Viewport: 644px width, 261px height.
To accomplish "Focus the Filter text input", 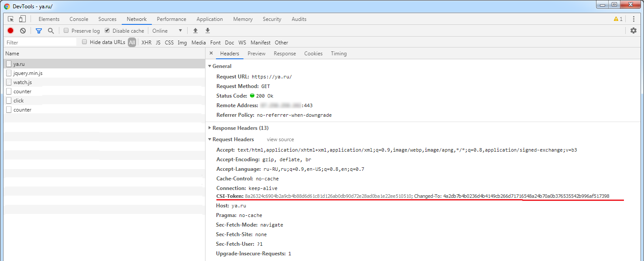I will tap(41, 42).
